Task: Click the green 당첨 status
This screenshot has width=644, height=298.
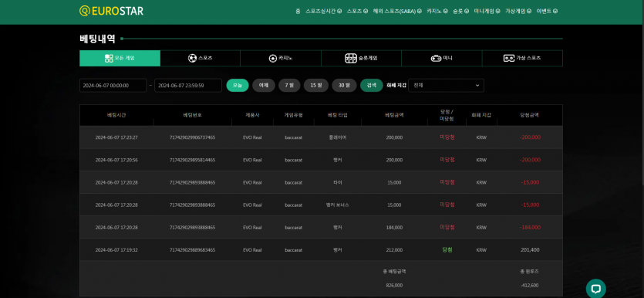Action: (x=447, y=250)
